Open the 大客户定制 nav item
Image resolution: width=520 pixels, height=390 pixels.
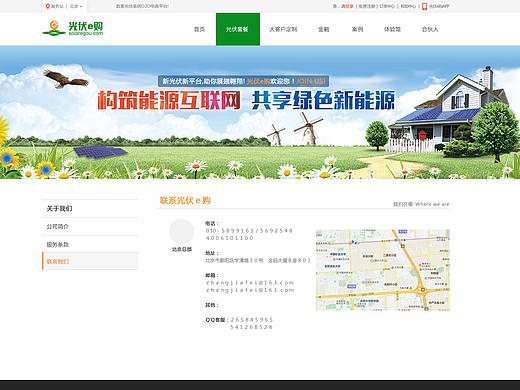[x=283, y=29]
